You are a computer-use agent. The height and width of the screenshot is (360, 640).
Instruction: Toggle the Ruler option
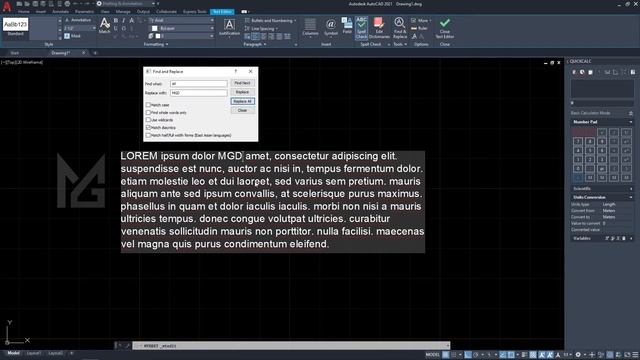(x=419, y=28)
